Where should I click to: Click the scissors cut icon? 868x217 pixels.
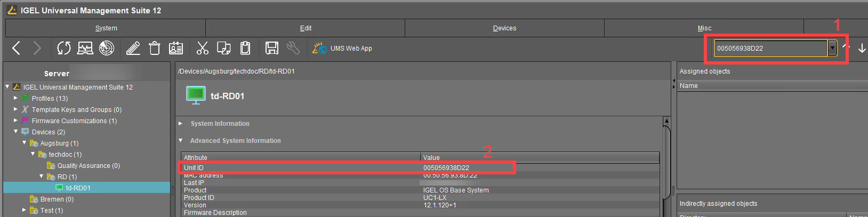(203, 49)
